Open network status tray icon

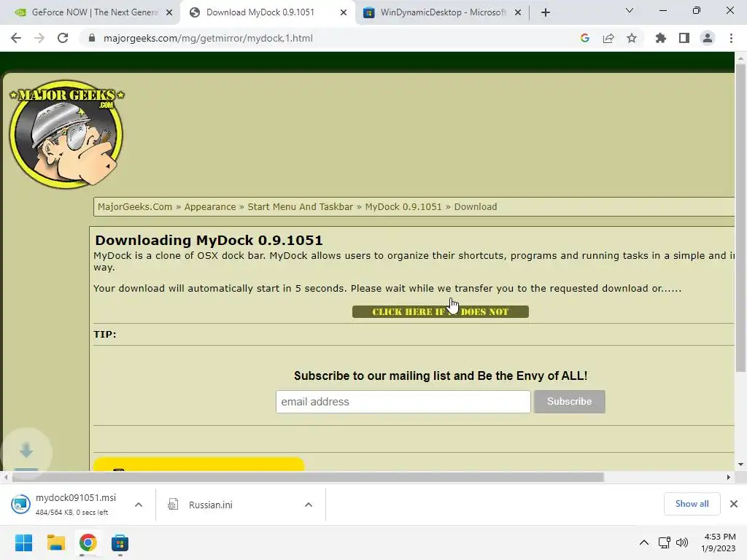pyautogui.click(x=664, y=542)
